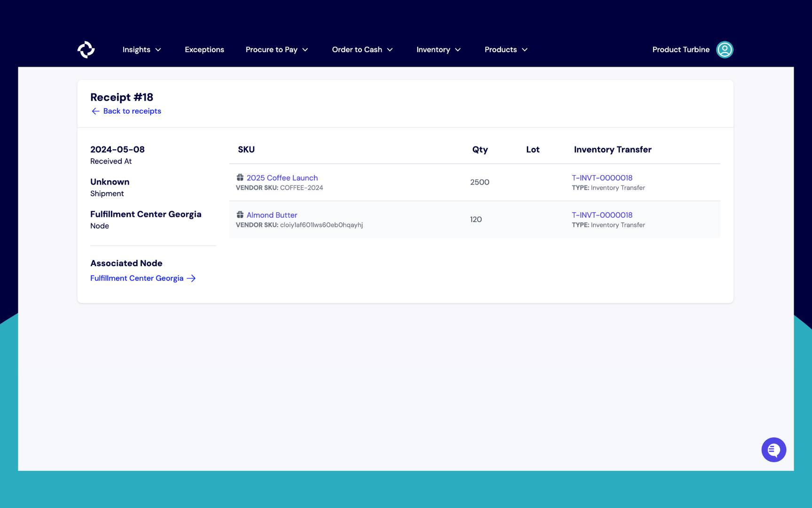Open T-INVT-0000018 transfer in Almond Butter row
Viewport: 812px width, 508px height.
click(x=601, y=215)
